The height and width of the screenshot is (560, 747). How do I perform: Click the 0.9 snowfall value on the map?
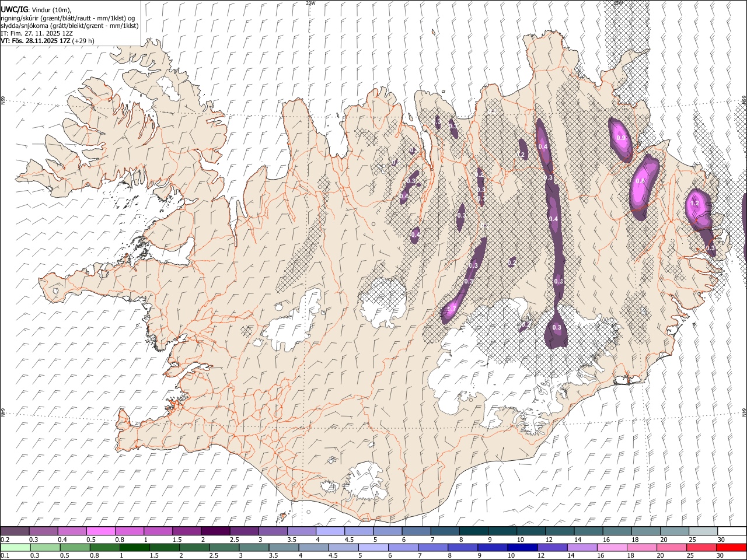coord(621,138)
